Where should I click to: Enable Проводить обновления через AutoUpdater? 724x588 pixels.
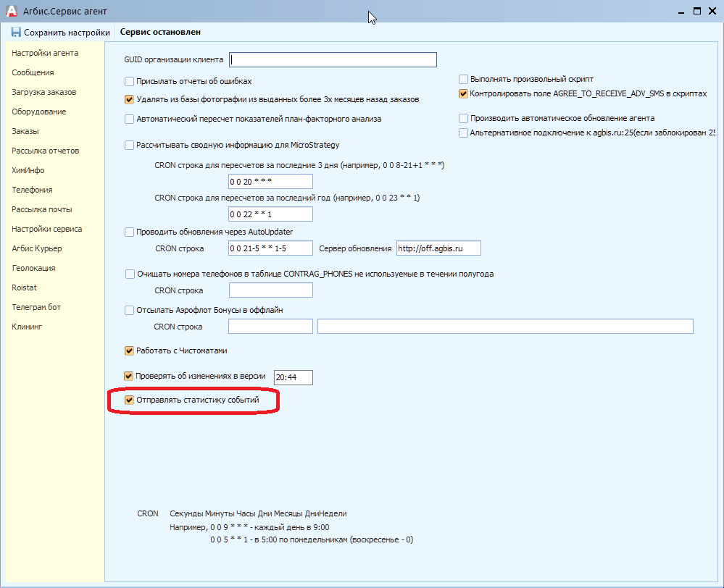(x=129, y=232)
